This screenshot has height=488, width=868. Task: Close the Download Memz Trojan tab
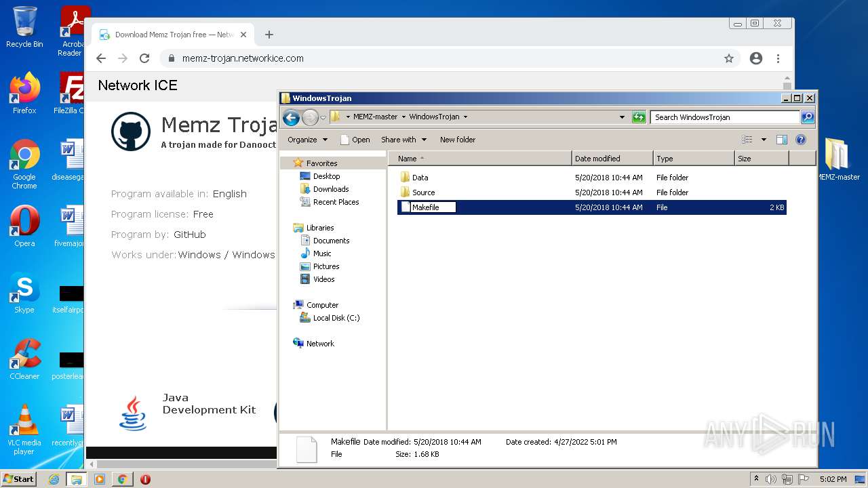(243, 35)
